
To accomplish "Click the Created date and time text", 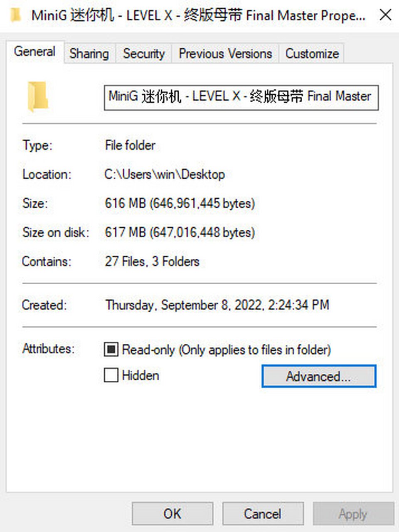I will pos(217,305).
